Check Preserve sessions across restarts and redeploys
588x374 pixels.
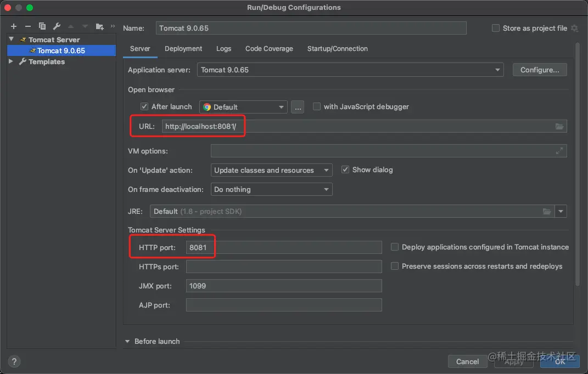pos(395,266)
